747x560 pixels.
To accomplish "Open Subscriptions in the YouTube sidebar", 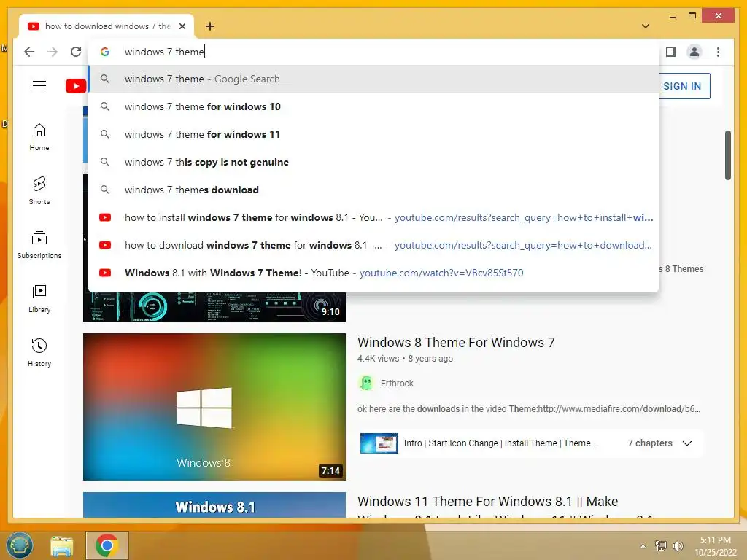I will pyautogui.click(x=39, y=245).
